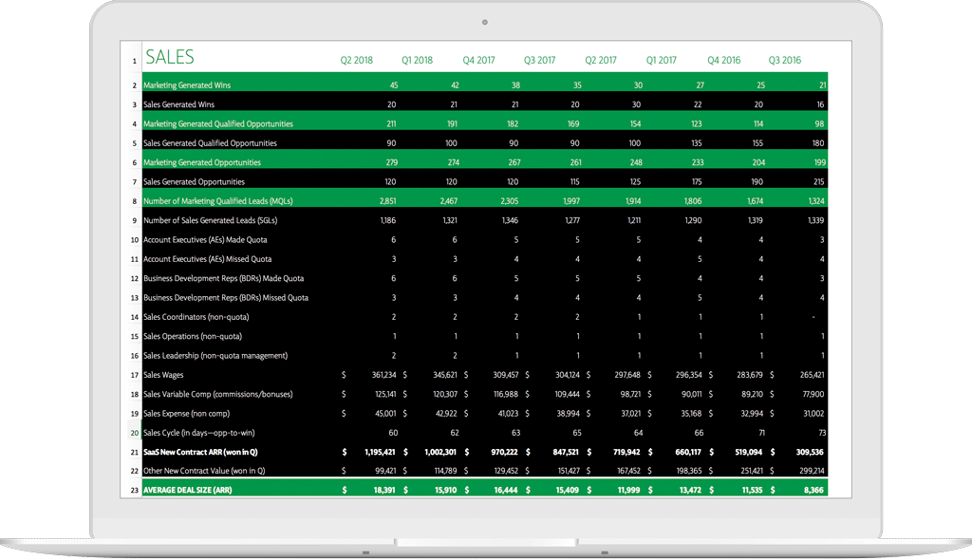Select Q2 2018 Variable Comp value 125,141
This screenshot has height=560, width=972.
(x=385, y=394)
